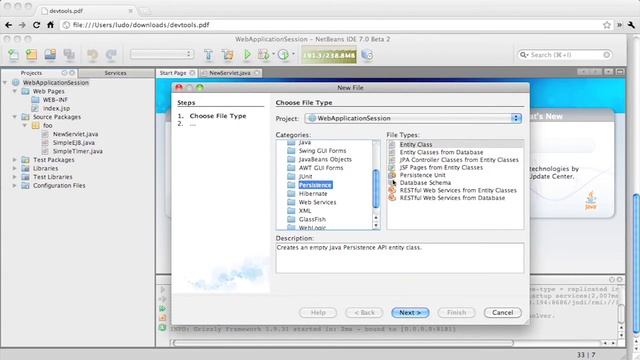Select WEB-INF folder in tree
Image resolution: width=640 pixels, height=360 pixels.
pyautogui.click(x=55, y=100)
